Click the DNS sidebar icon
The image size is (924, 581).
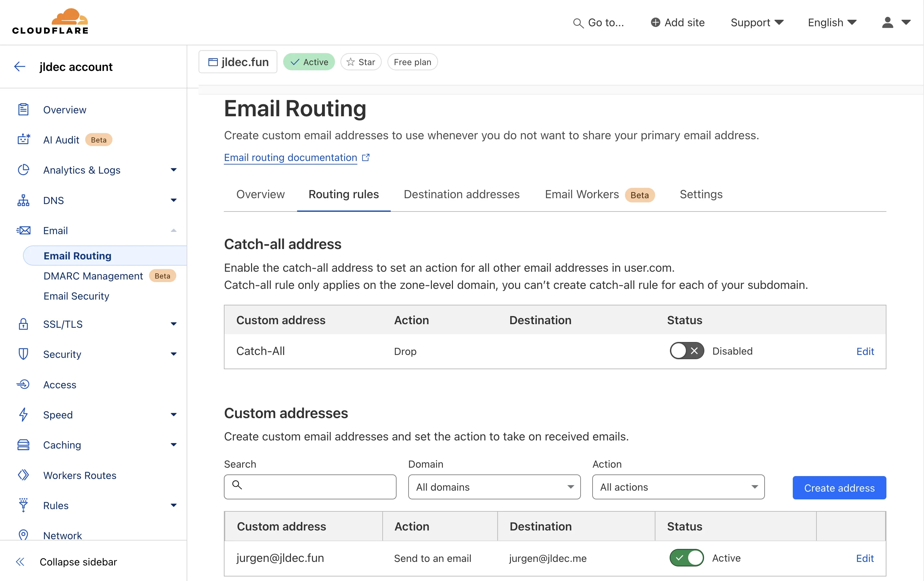(x=23, y=199)
